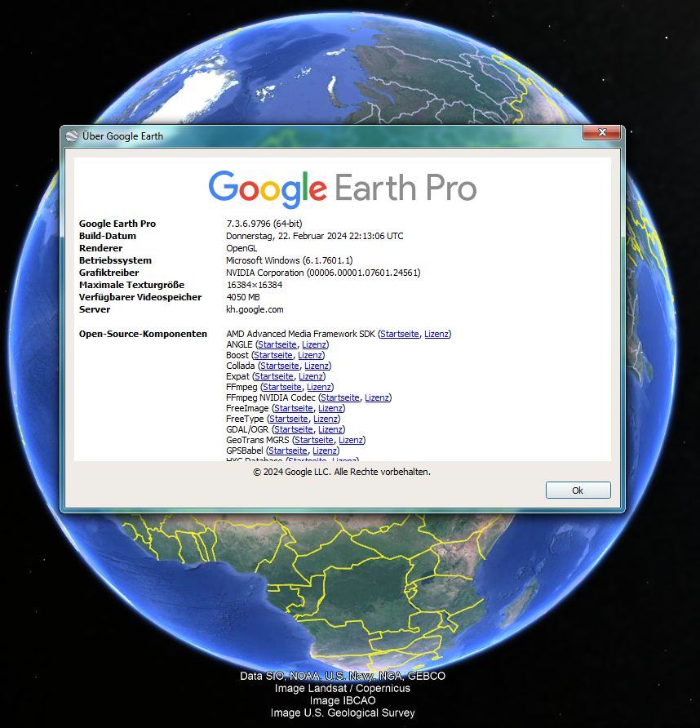The width and height of the screenshot is (700, 728).
Task: Open the Expat Startseite link
Action: click(x=274, y=376)
